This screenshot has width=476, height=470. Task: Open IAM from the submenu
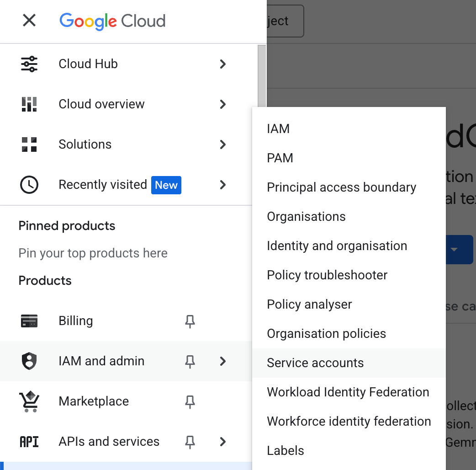pyautogui.click(x=349, y=129)
